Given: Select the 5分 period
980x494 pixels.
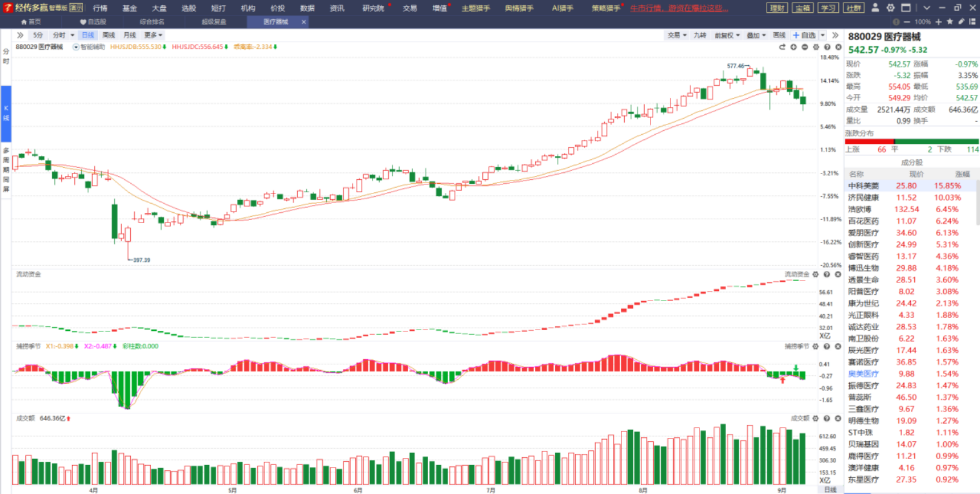Looking at the screenshot, I should point(38,35).
